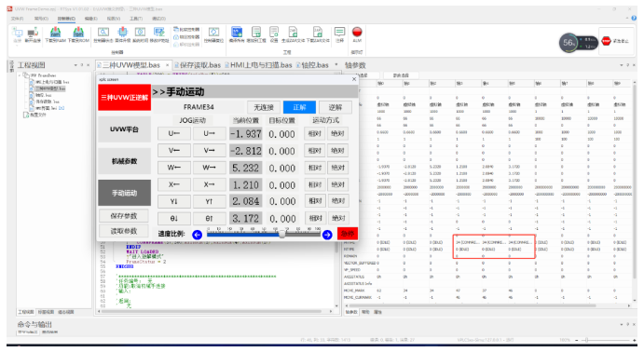This screenshot has height=352, width=644.
Task: Click the status bar zoom slider
Action: pos(606,340)
